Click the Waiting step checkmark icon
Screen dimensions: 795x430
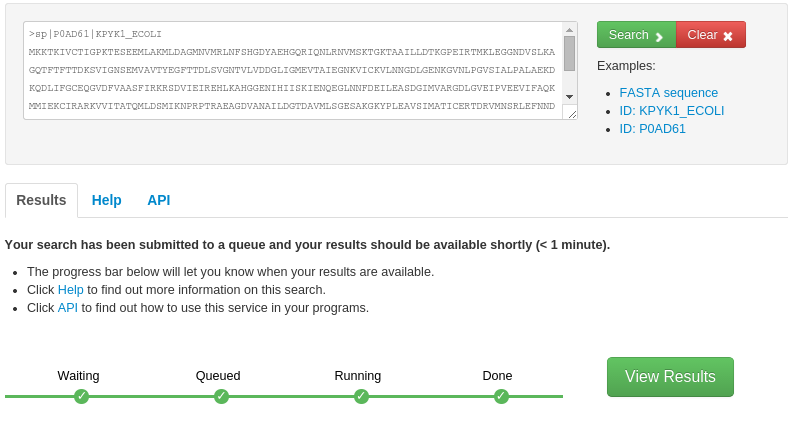pos(81,396)
